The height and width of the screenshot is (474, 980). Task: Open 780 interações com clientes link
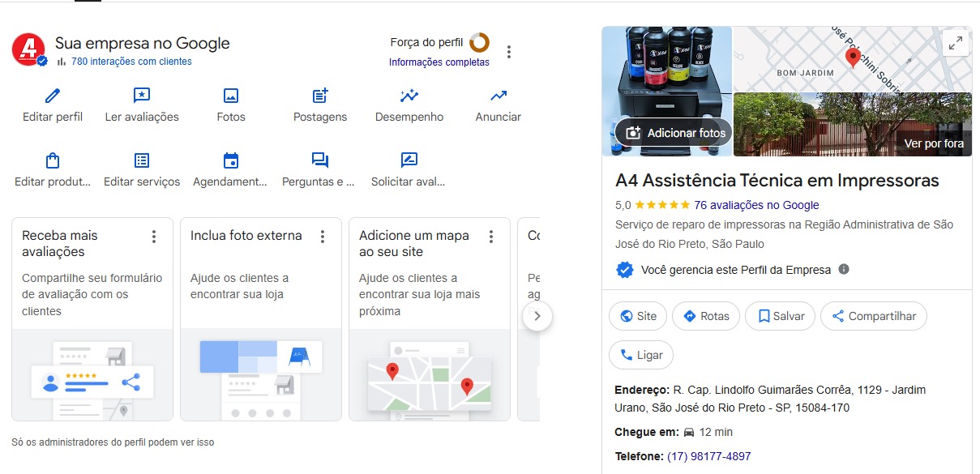coord(131,62)
